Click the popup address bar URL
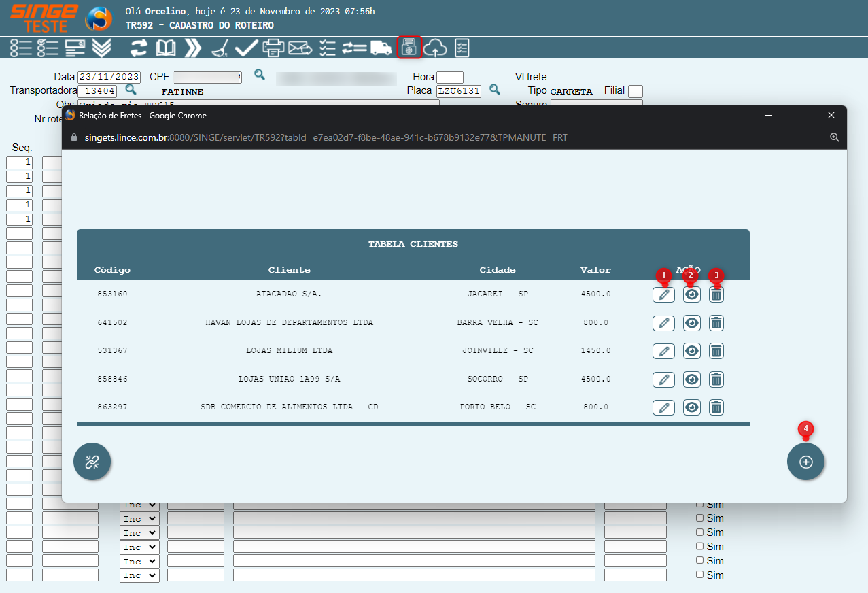The width and height of the screenshot is (868, 593). coord(326,137)
